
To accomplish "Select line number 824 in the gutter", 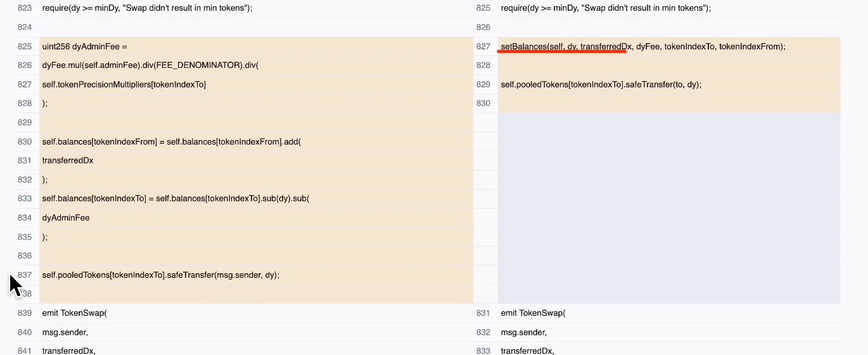I will (x=25, y=27).
